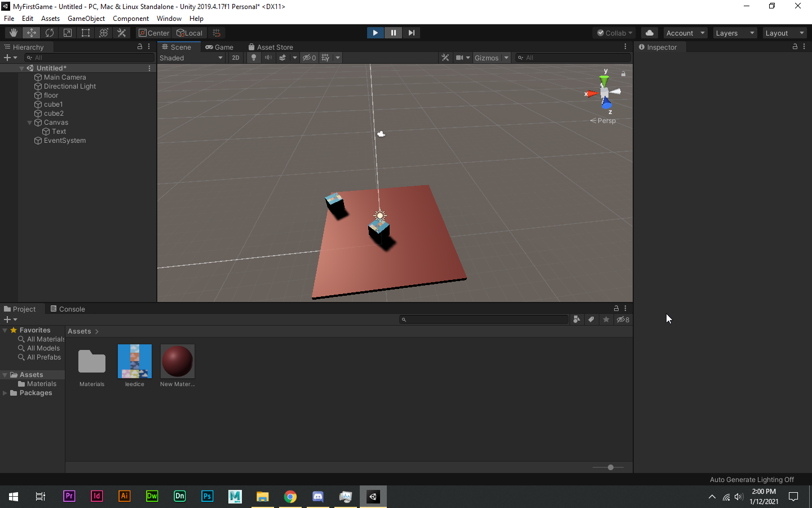This screenshot has height=508, width=812.
Task: Adjust the asset thumbnail size slider
Action: click(610, 467)
